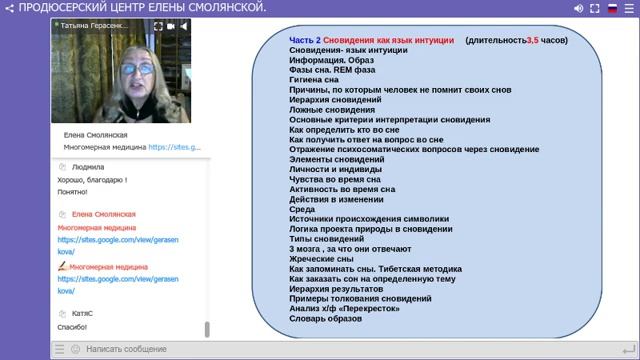Click the КатяС avatar icon in chat
The image size is (640, 360).
[62, 313]
